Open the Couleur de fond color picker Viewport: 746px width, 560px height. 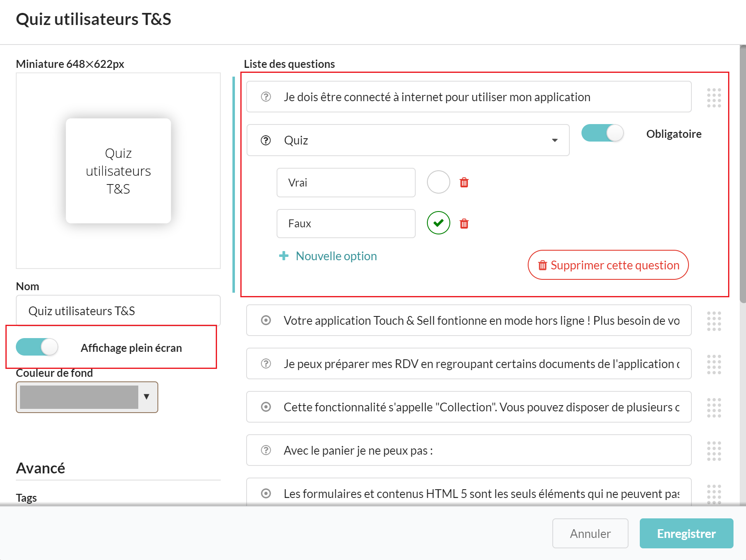pyautogui.click(x=87, y=397)
